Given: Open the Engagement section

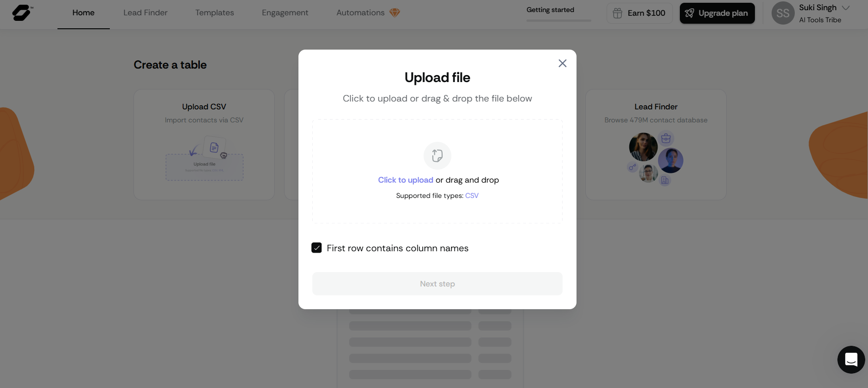Looking at the screenshot, I should (x=285, y=13).
